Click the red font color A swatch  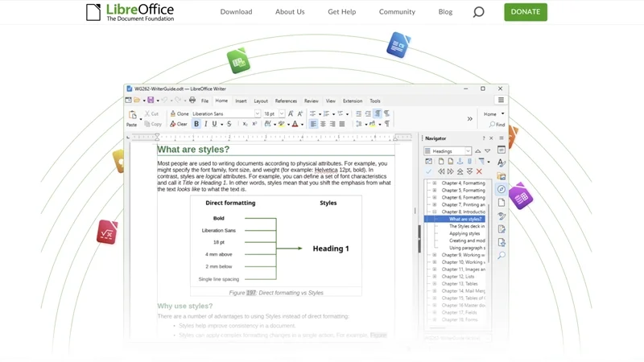(295, 124)
